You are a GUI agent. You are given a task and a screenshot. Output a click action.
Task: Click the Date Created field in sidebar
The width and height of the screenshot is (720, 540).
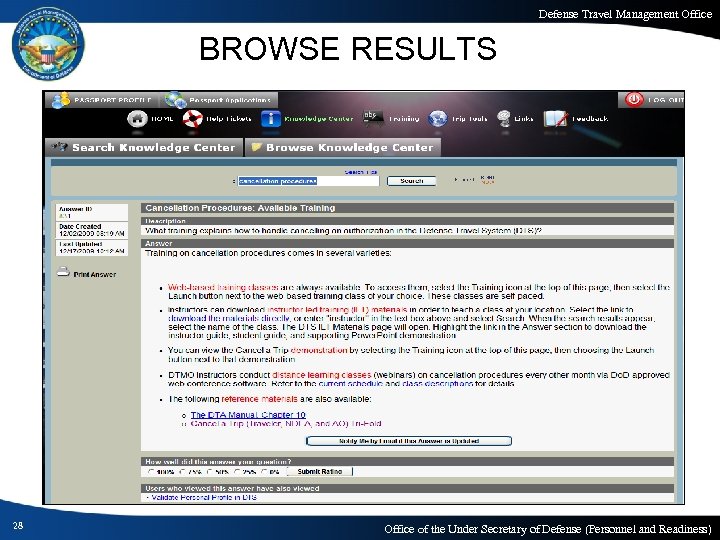(x=91, y=230)
